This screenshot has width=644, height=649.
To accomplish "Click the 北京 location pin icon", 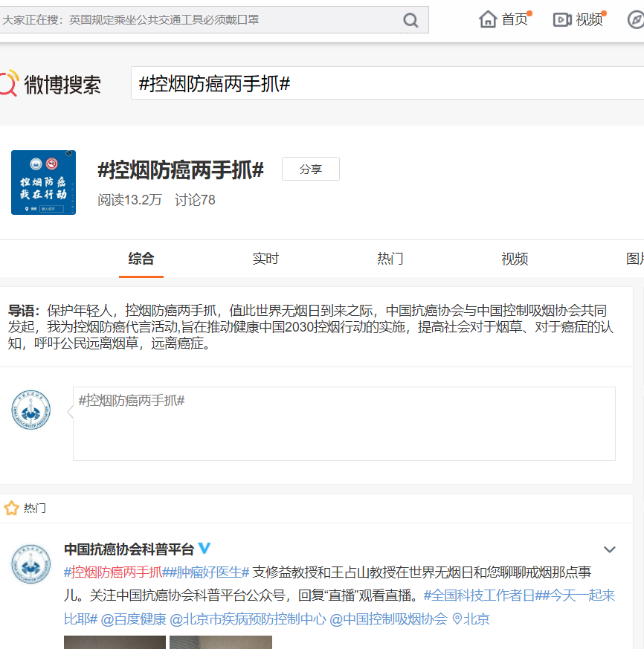I will pos(457,619).
